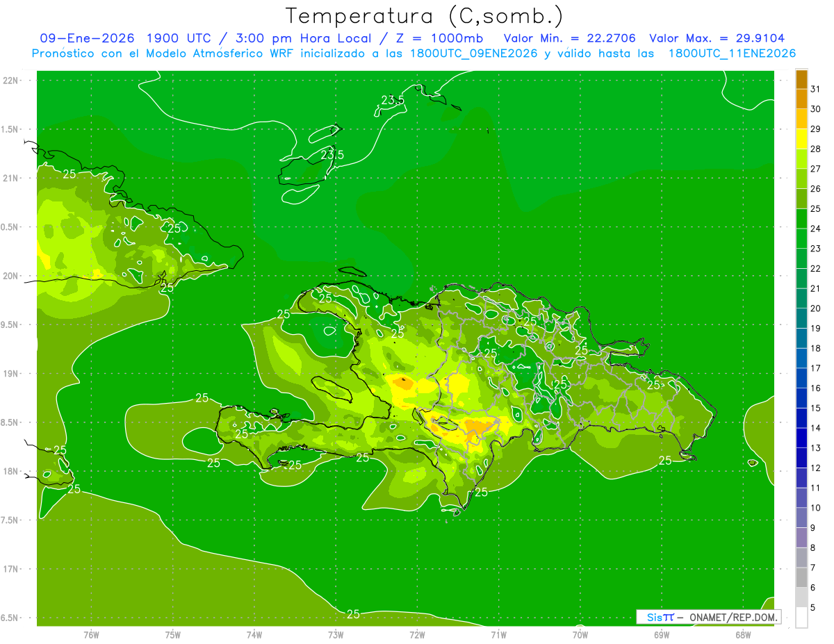Pick the topmost dark orange legend swatch
Image resolution: width=834 pixels, height=644 pixels.
click(x=801, y=80)
